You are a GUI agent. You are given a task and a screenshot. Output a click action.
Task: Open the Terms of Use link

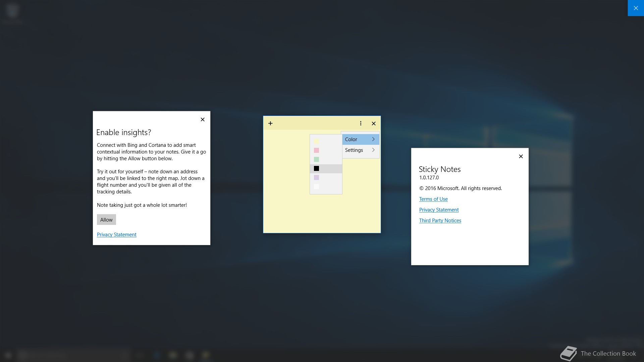(x=433, y=199)
